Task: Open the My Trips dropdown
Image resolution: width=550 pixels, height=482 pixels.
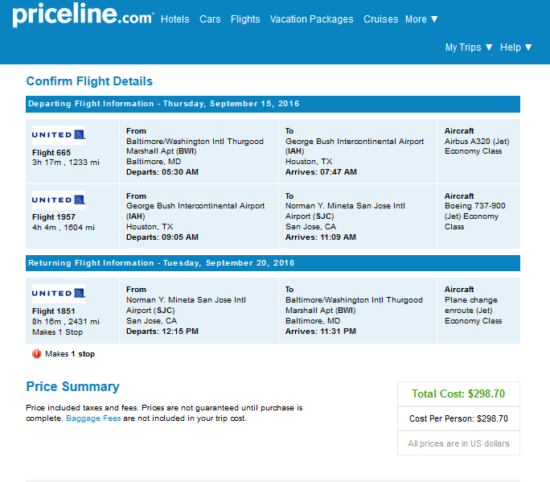Action: [469, 47]
